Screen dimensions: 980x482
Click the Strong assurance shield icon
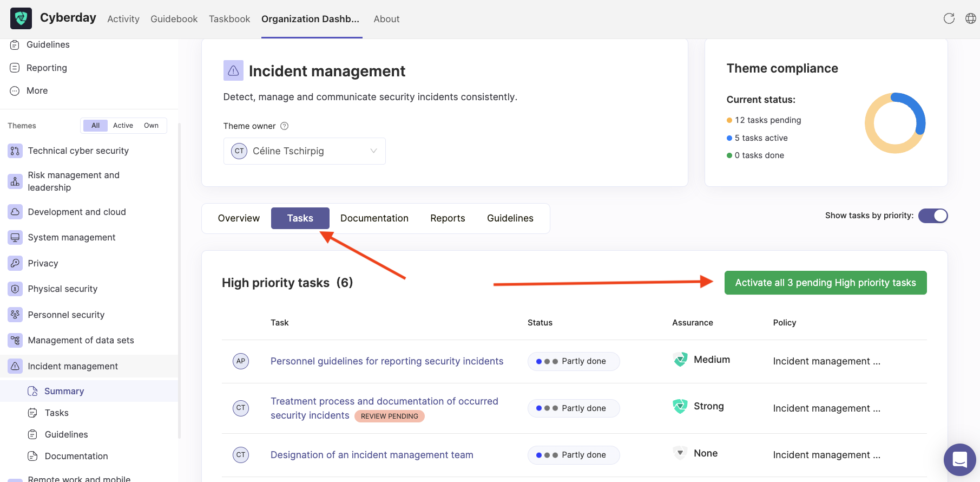tap(680, 406)
